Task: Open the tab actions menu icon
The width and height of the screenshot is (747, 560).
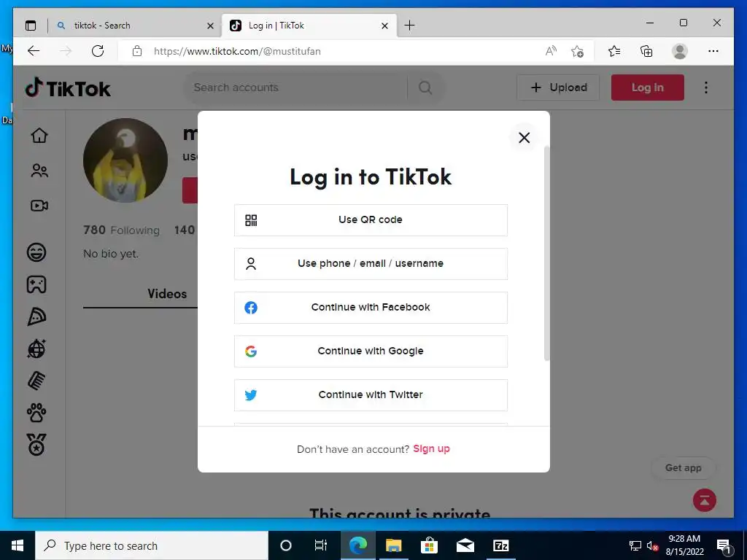Action: click(x=31, y=26)
